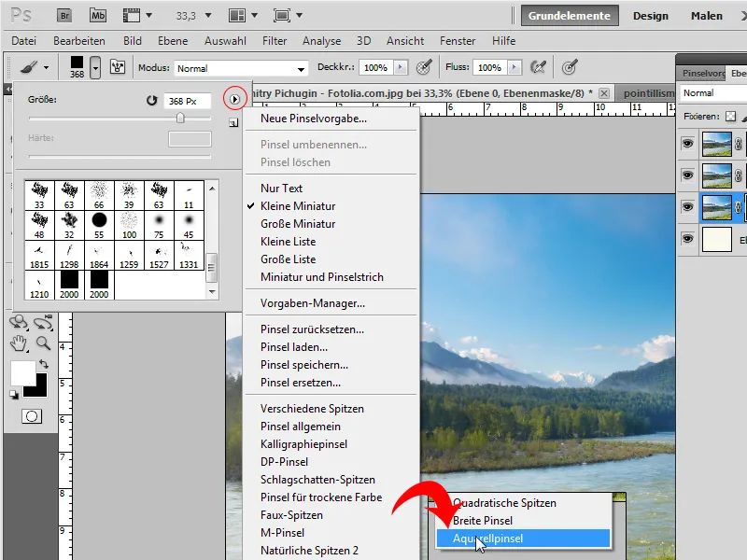Open the Pinselvorgaben panel tab
The height and width of the screenshot is (560, 747).
(x=703, y=74)
